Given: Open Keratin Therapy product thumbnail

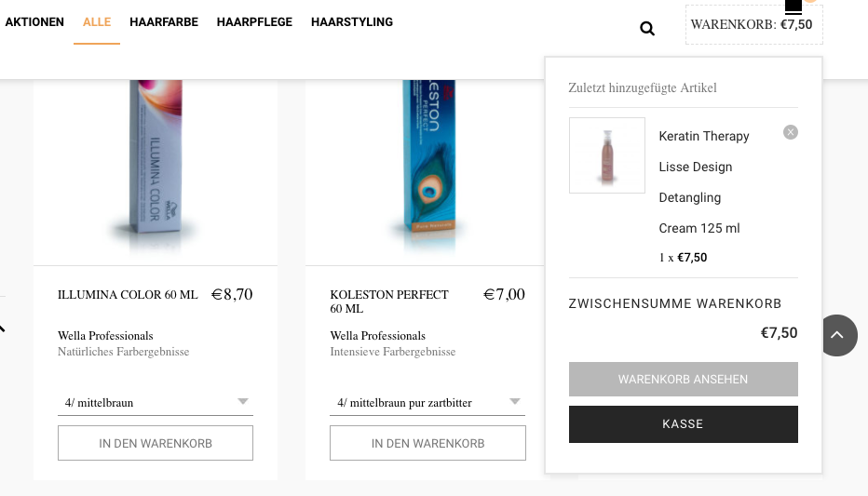Looking at the screenshot, I should click(607, 155).
